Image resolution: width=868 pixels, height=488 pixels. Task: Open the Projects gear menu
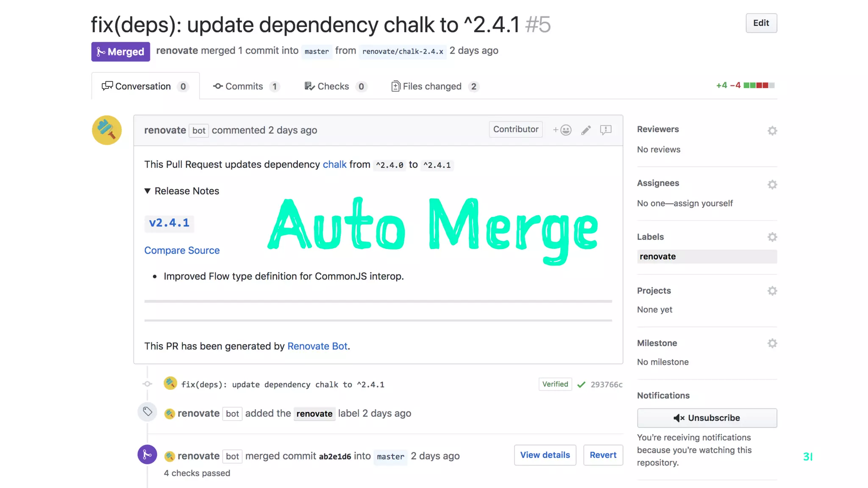pos(772,291)
